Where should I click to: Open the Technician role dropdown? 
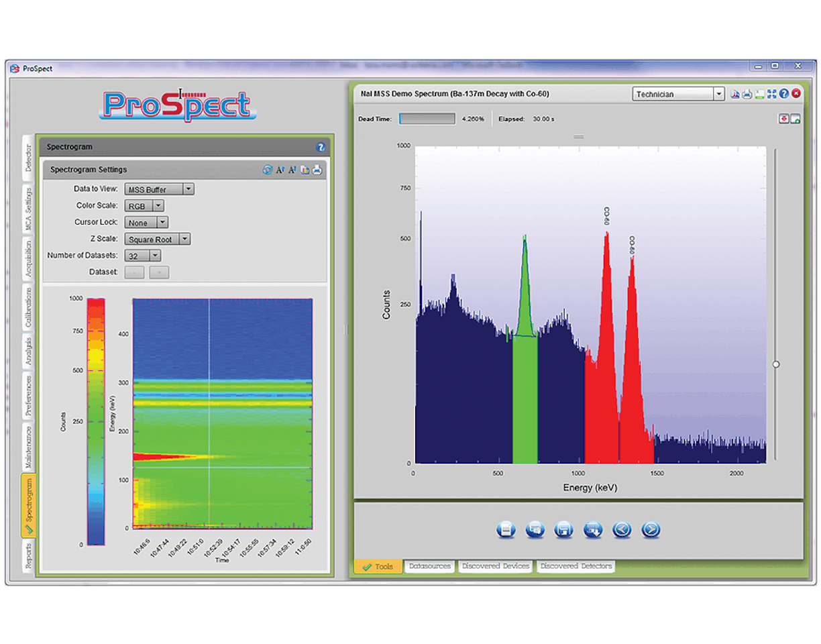click(x=718, y=94)
